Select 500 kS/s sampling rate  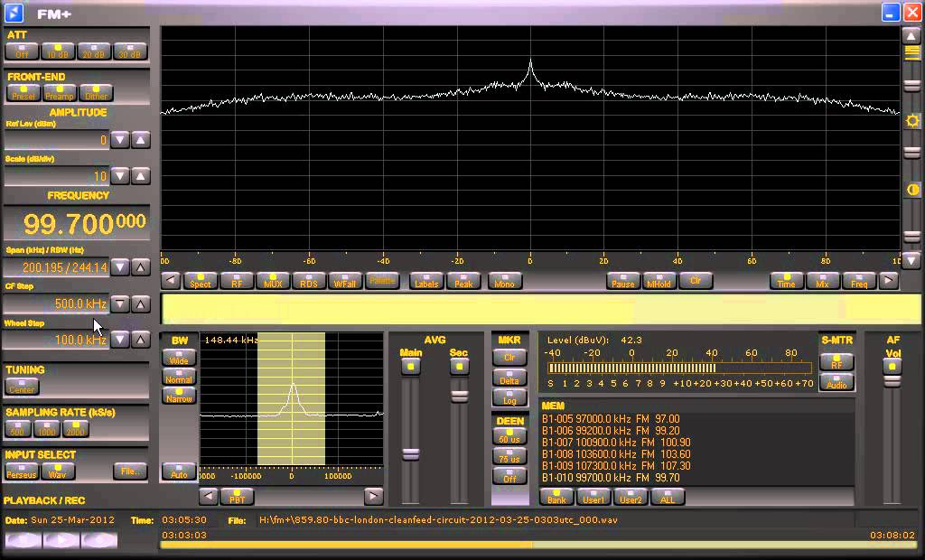tap(18, 429)
